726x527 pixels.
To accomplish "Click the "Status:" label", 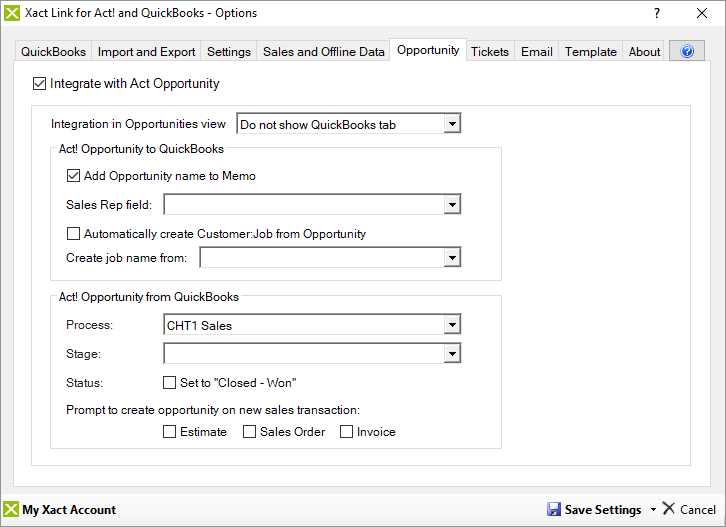I will (x=84, y=383).
